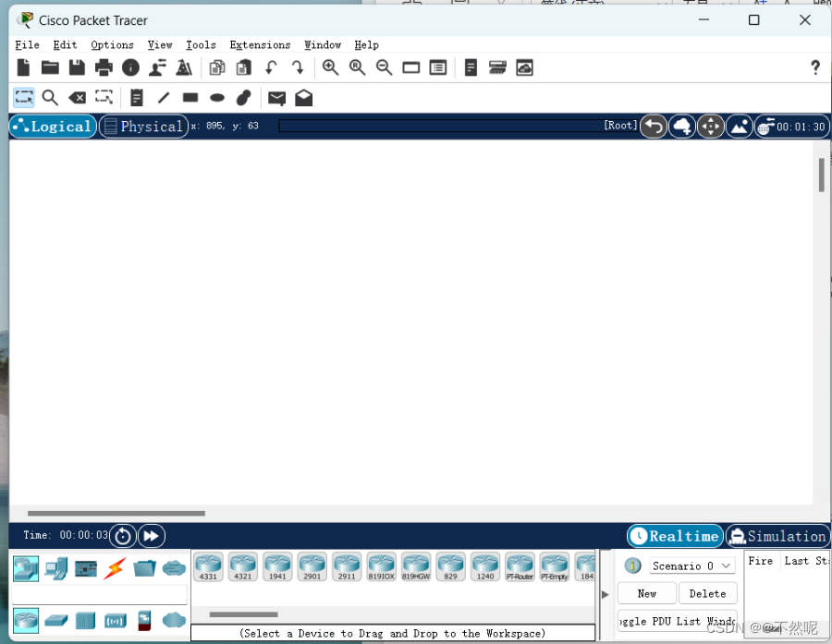Image resolution: width=832 pixels, height=644 pixels.
Task: Open Network Information icon
Action: (x=130, y=67)
